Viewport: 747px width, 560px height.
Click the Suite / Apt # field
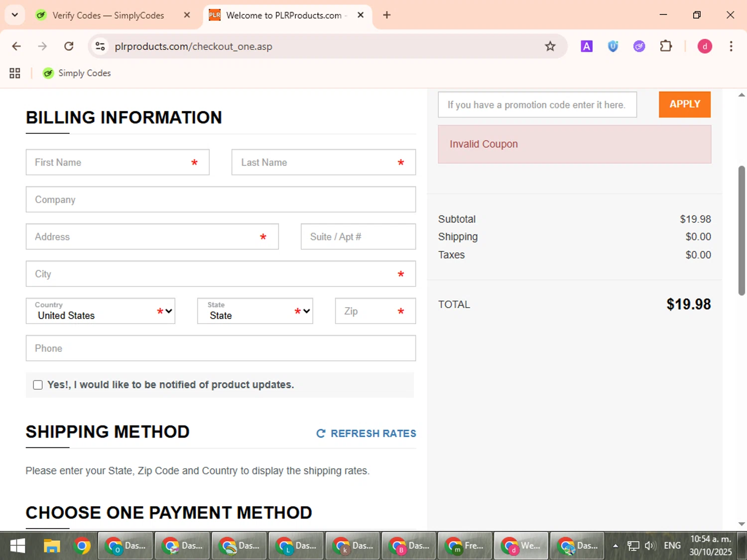[x=358, y=236]
